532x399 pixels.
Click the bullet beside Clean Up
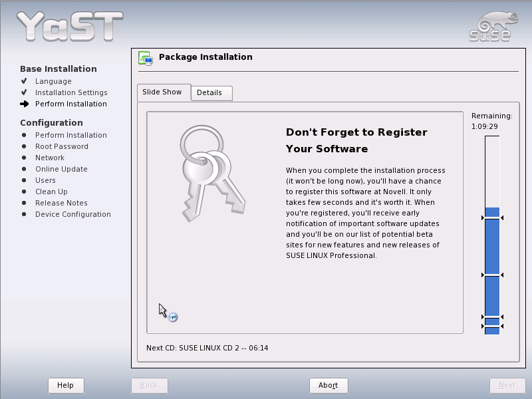[x=24, y=192]
